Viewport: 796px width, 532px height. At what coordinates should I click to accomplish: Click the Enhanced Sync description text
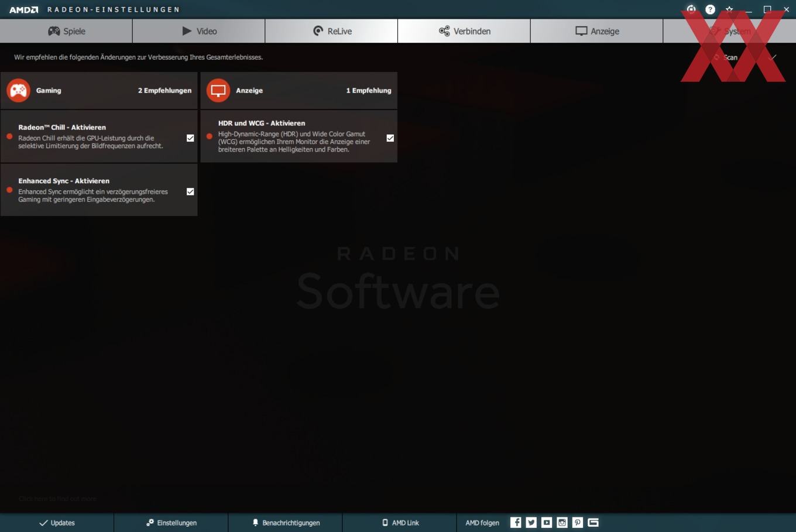click(93, 195)
